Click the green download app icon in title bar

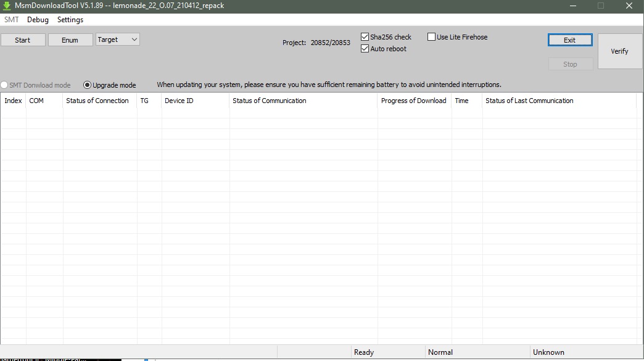tap(7, 6)
